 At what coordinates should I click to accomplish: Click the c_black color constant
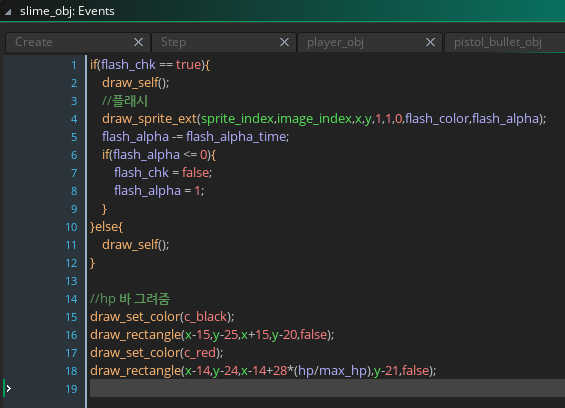click(205, 317)
